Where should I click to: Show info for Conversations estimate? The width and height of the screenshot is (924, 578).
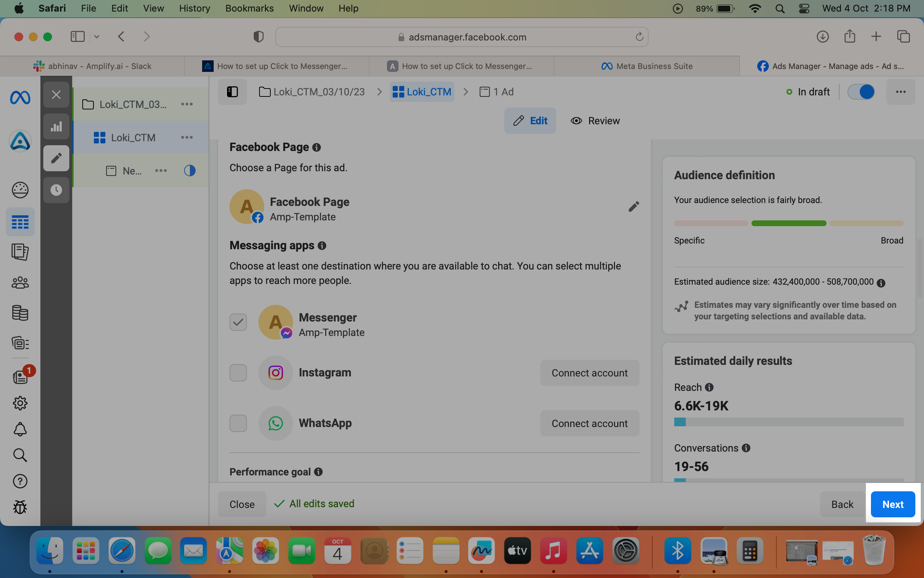(x=746, y=448)
